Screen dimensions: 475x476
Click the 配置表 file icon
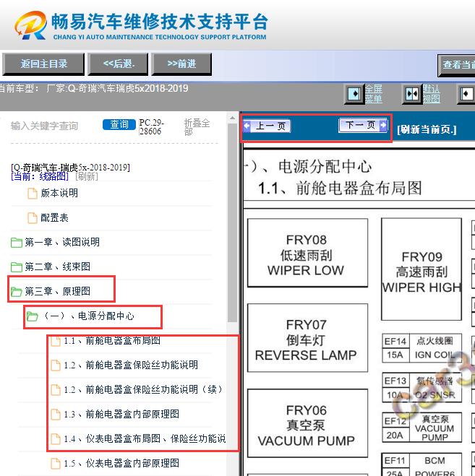33,217
